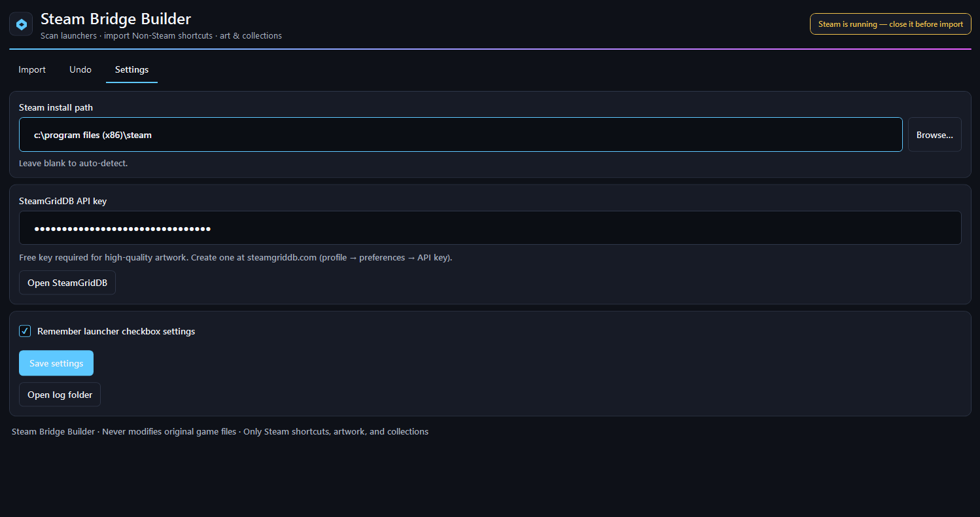Open the log folder
This screenshot has height=517, width=980.
pos(60,395)
